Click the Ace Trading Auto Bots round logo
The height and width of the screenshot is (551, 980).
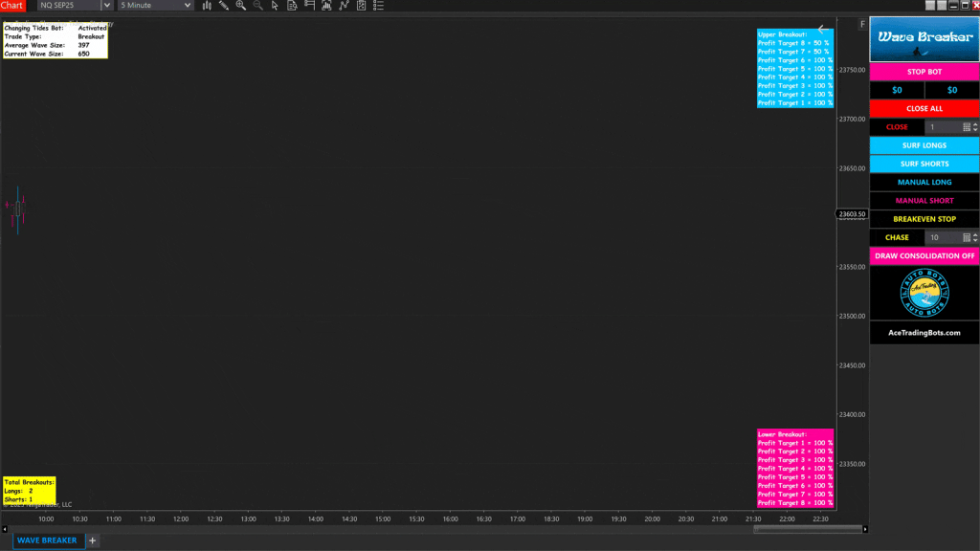coord(924,293)
